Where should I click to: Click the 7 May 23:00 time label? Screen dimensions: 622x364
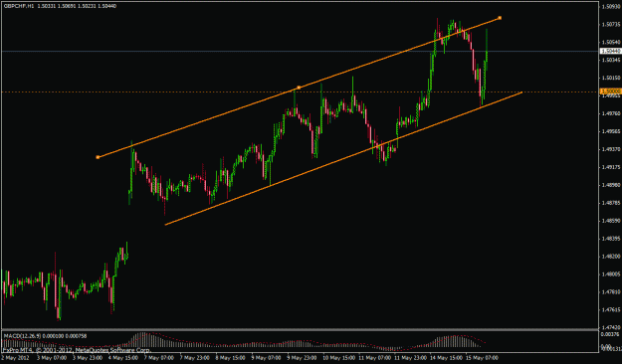click(x=195, y=358)
